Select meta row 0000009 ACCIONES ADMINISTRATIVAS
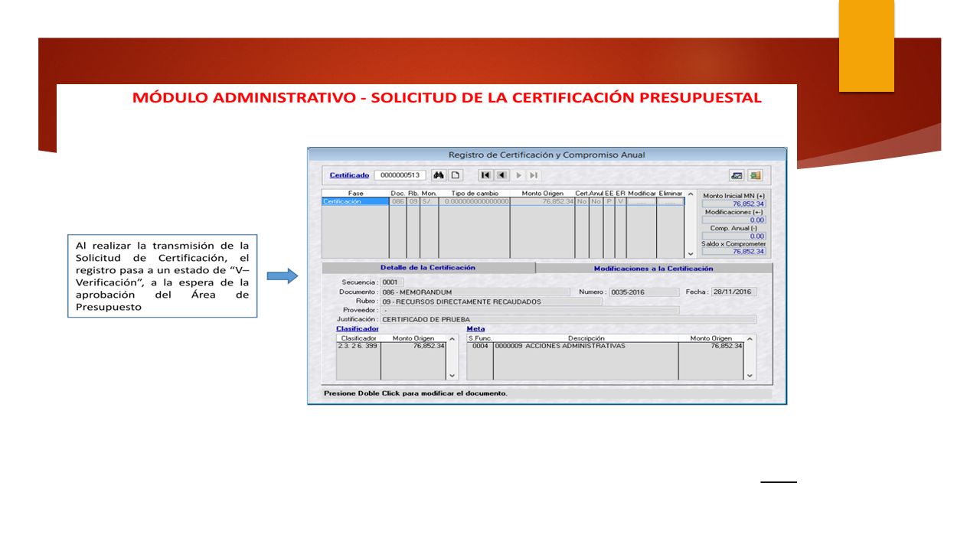Image resolution: width=980 pixels, height=551 pixels. point(605,346)
